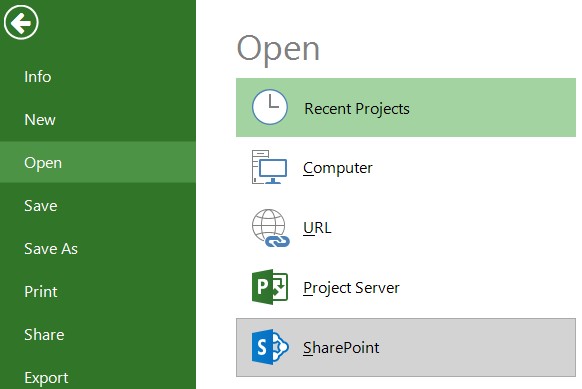Pick the SharePoint location label
Viewport: 582px width, 389px height.
point(341,348)
